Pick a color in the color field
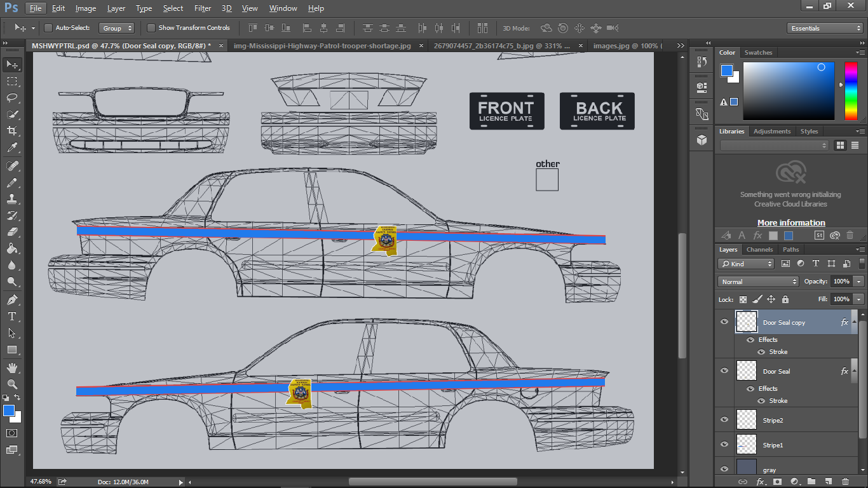Image resolution: width=868 pixels, height=488 pixels. point(788,91)
